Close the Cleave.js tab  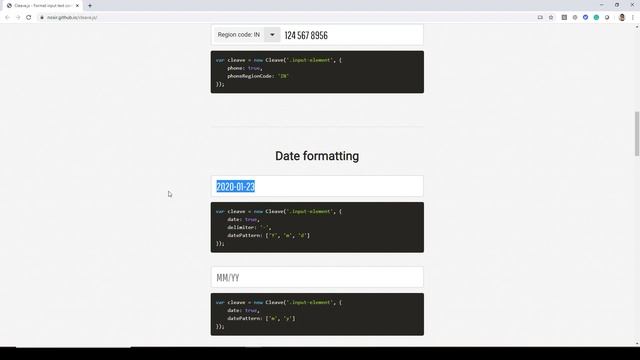point(77,6)
